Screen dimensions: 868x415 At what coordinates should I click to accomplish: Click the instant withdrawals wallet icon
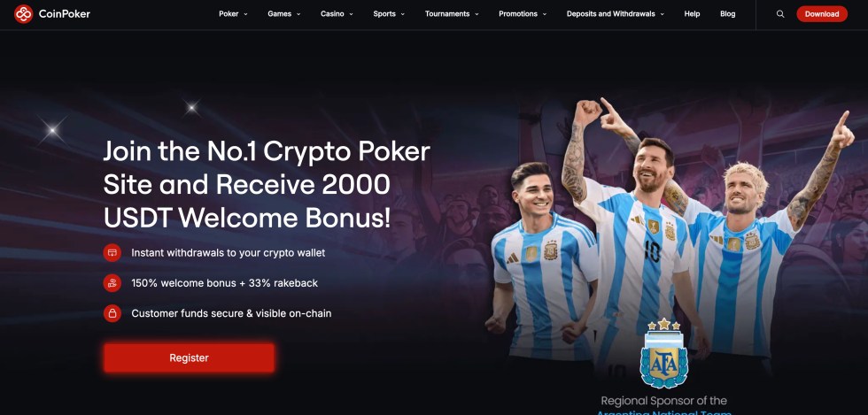[x=112, y=253]
